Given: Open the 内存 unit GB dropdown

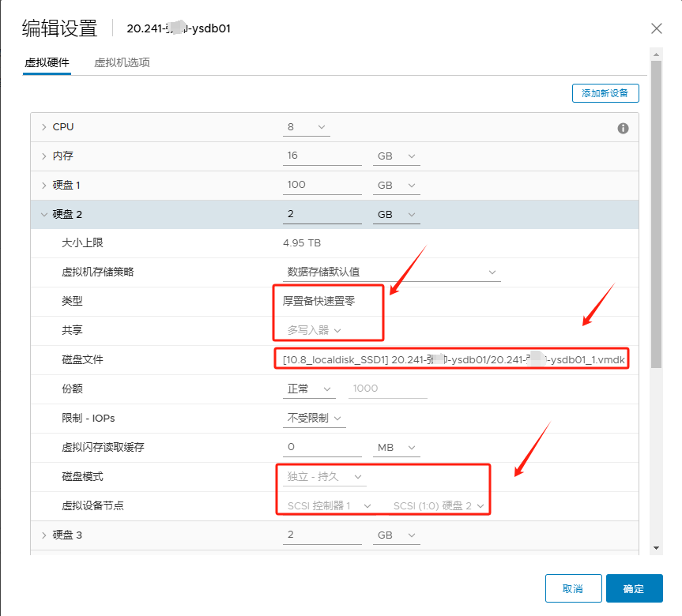Looking at the screenshot, I should (396, 156).
